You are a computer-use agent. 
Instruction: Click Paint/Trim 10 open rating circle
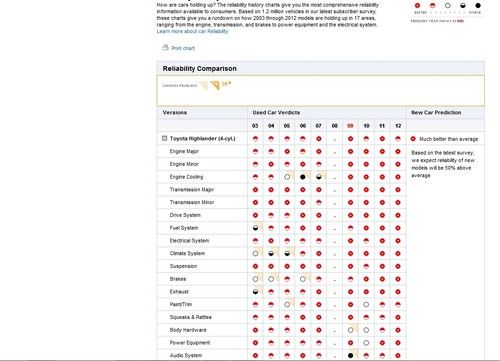tap(366, 304)
